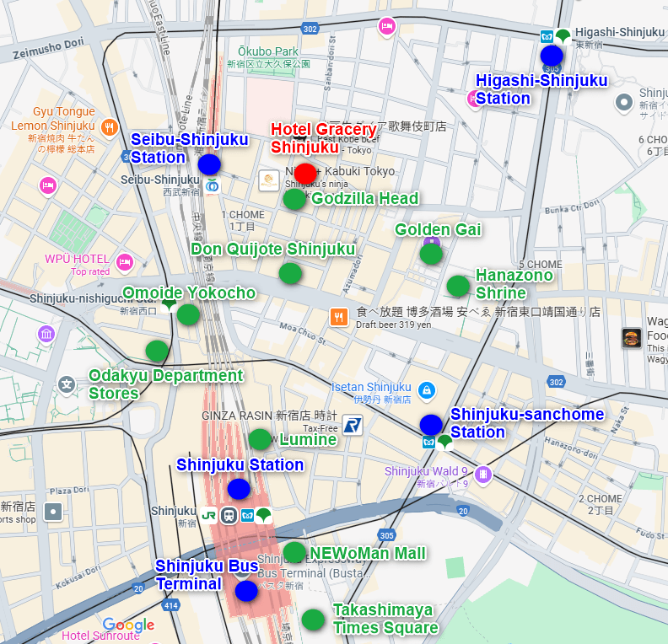The image size is (668, 644).
Task: Select the blue Seibu-Shinjuku Station marker
Action: click(x=209, y=164)
